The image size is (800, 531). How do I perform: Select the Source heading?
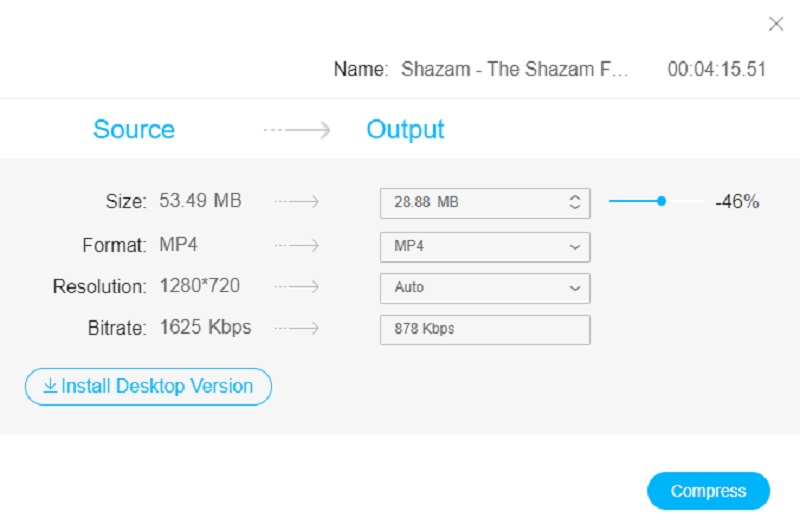[134, 130]
